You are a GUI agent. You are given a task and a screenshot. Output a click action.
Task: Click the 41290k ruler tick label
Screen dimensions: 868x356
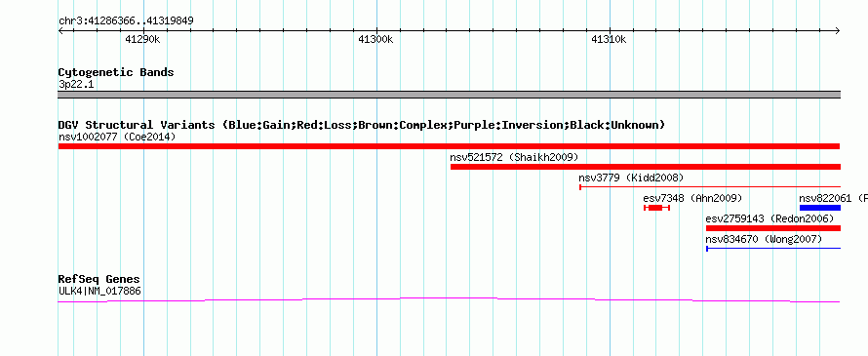142,39
